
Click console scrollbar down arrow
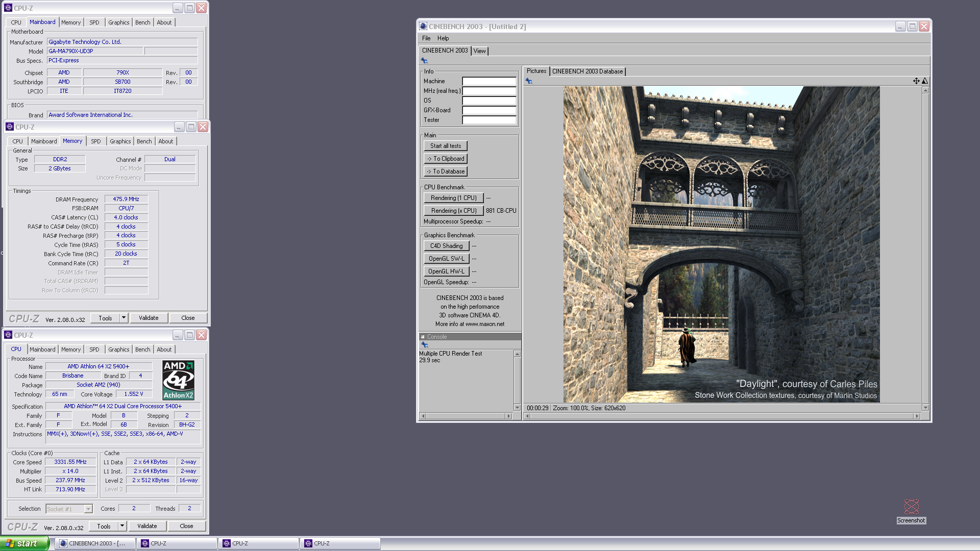(517, 408)
